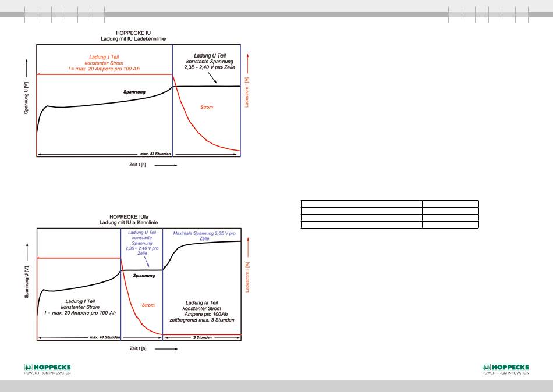
Task: Click the "3 Stunden" duration label on the time axis
Action: click(x=203, y=338)
